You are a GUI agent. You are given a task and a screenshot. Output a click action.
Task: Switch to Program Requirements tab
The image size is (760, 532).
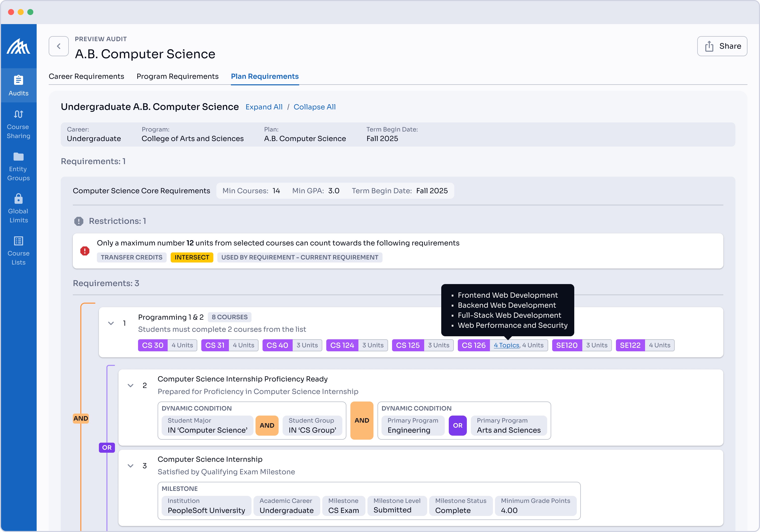tap(177, 77)
